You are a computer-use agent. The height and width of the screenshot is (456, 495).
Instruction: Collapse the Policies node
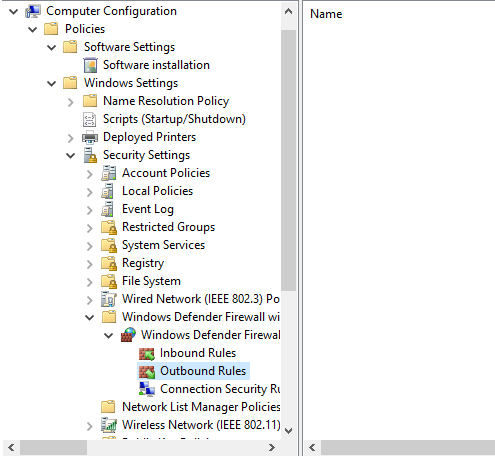(33, 30)
